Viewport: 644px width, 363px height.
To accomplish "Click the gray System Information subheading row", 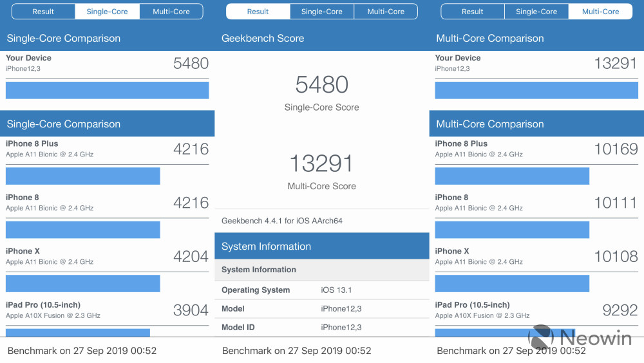I will pos(321,270).
